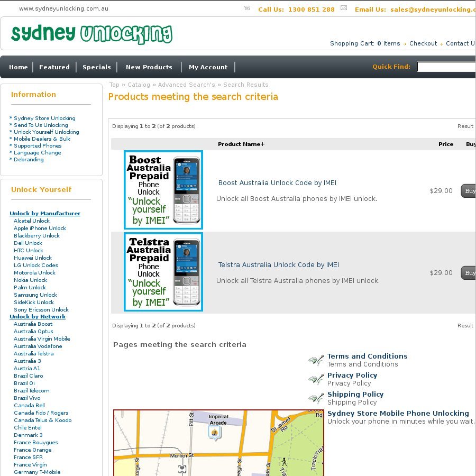Sort by the Product Name+ column header
The height and width of the screenshot is (476, 476).
[241, 144]
